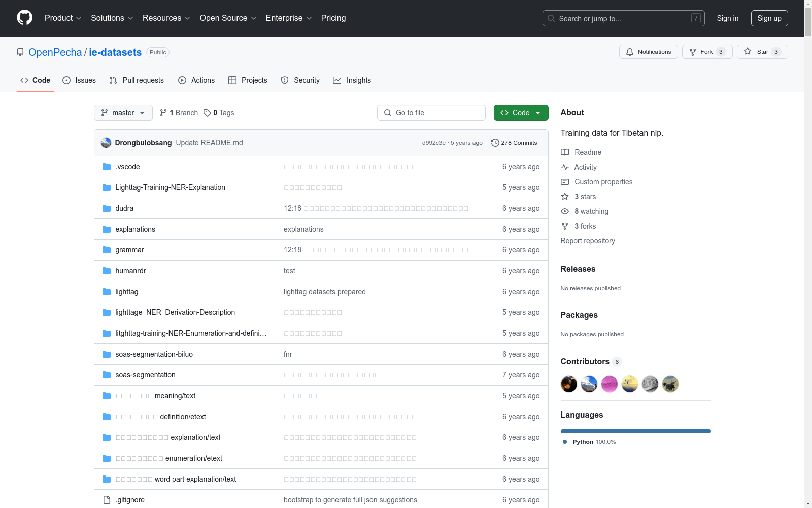Click the Custom properties icon
The image size is (812, 508).
pos(565,182)
